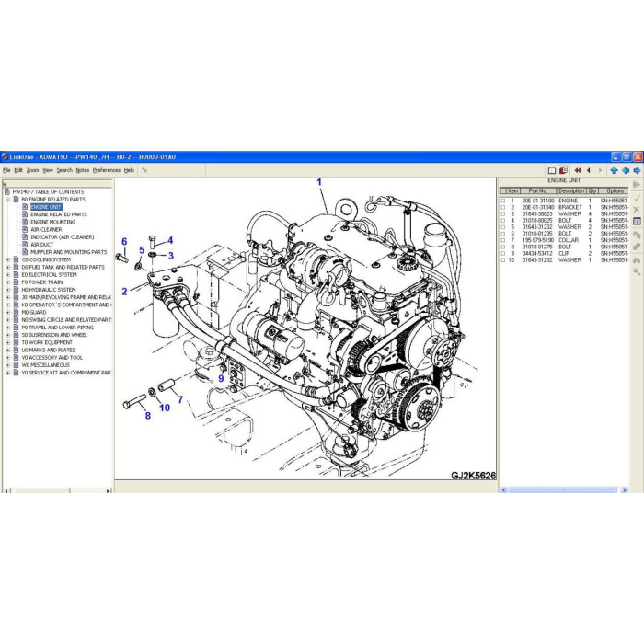This screenshot has height=644, width=644.
Task: Expand the D0 FUEL TANK AND RELATED PARTS node
Action: point(7,267)
